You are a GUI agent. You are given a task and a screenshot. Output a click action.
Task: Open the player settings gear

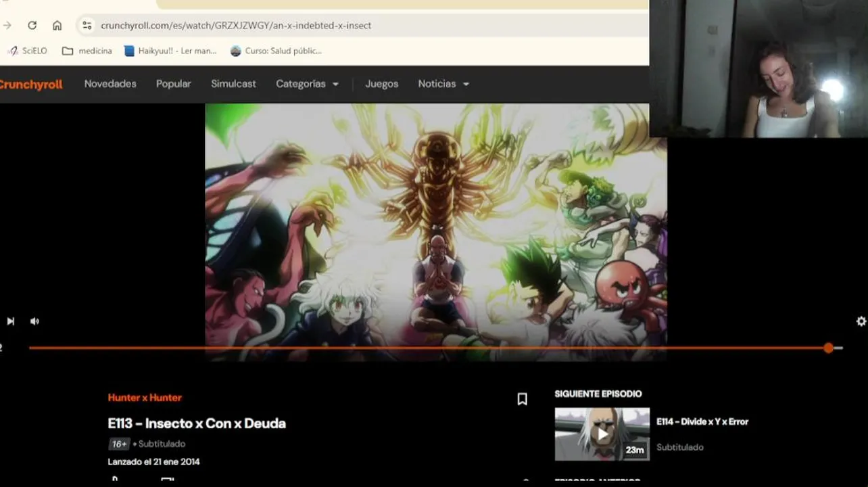click(x=861, y=321)
